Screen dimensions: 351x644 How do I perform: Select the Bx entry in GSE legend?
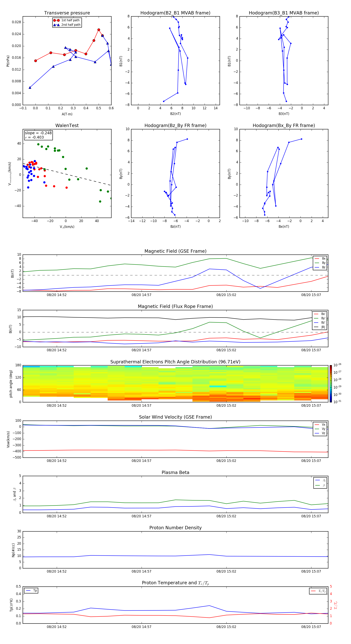[320, 259]
